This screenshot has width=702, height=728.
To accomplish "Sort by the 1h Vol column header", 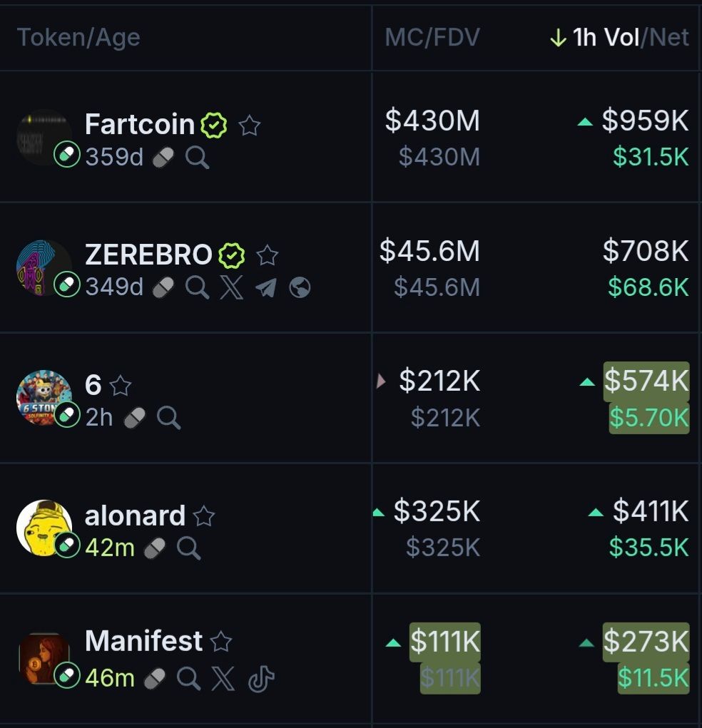I will pyautogui.click(x=606, y=38).
